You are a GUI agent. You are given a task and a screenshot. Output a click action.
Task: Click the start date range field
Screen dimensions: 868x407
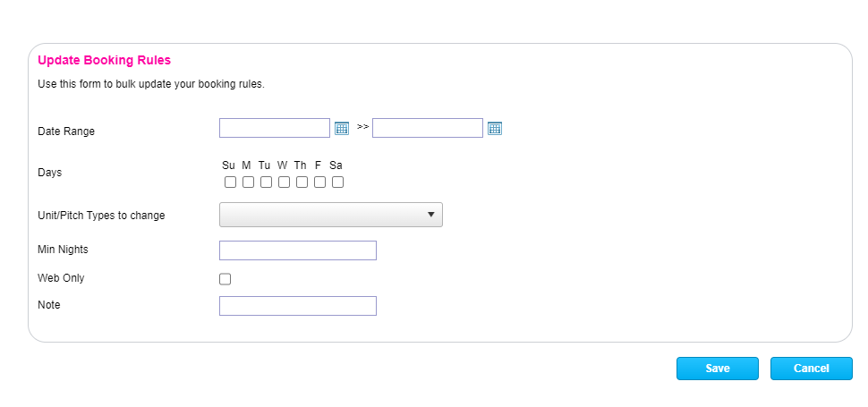click(275, 128)
